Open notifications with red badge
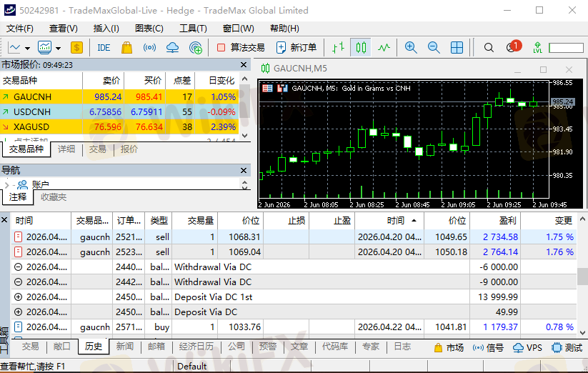The height and width of the screenshot is (373, 588). pos(513,46)
